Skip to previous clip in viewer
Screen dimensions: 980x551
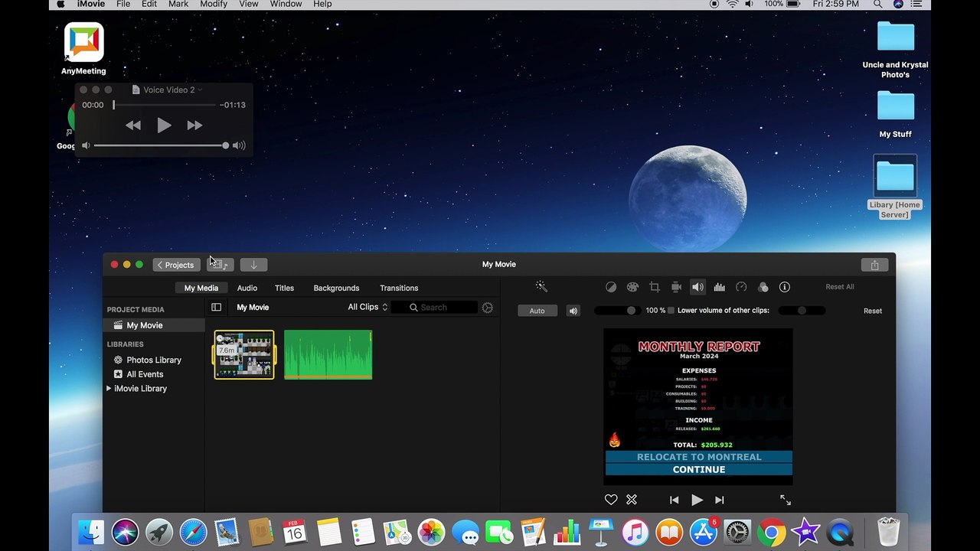click(674, 500)
